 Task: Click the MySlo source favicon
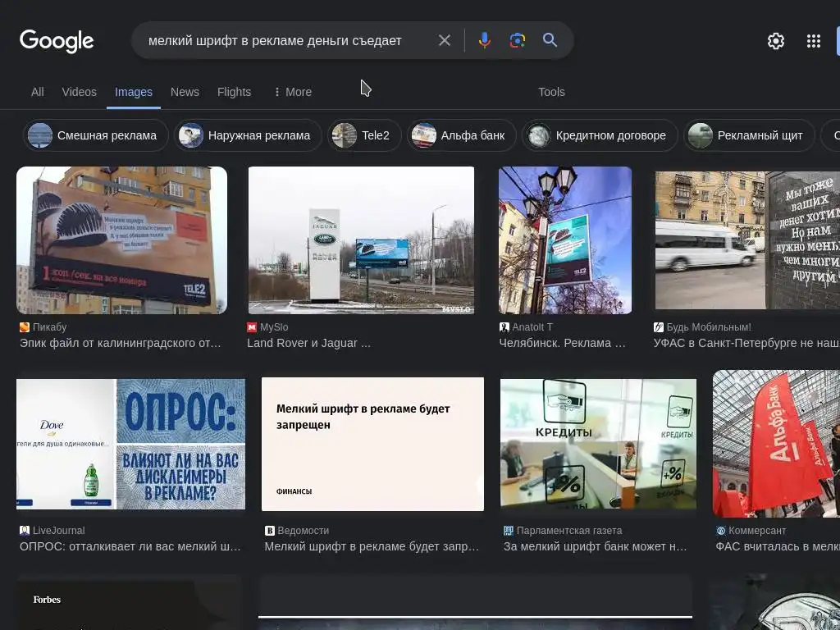(x=252, y=327)
